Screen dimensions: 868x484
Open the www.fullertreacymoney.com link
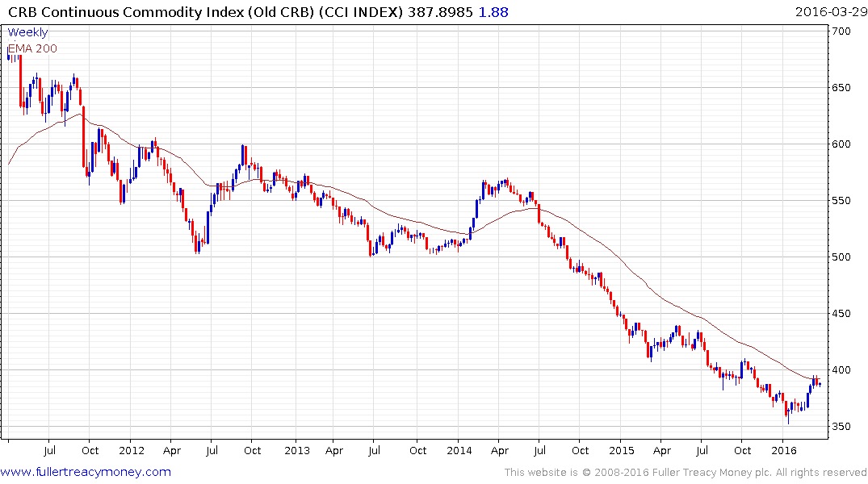pos(86,472)
